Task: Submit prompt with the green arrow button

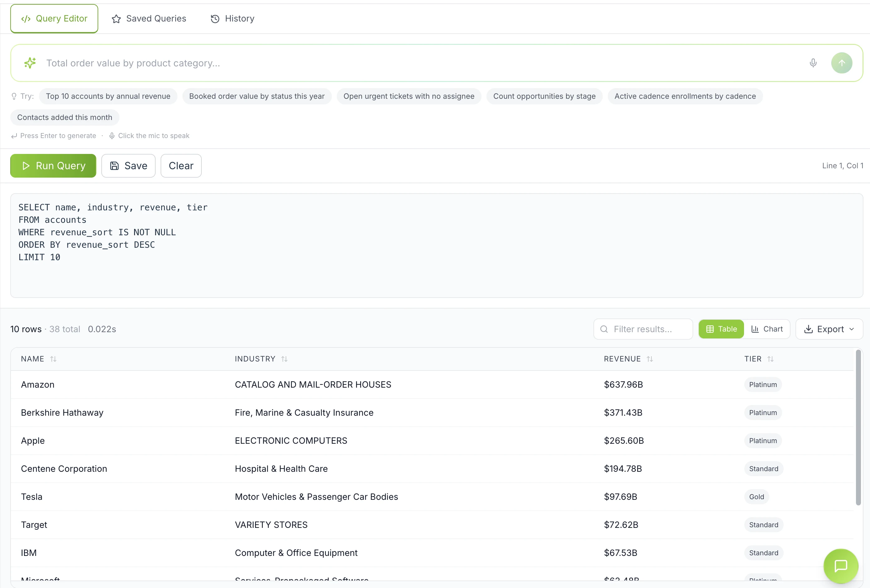Action: pos(842,63)
